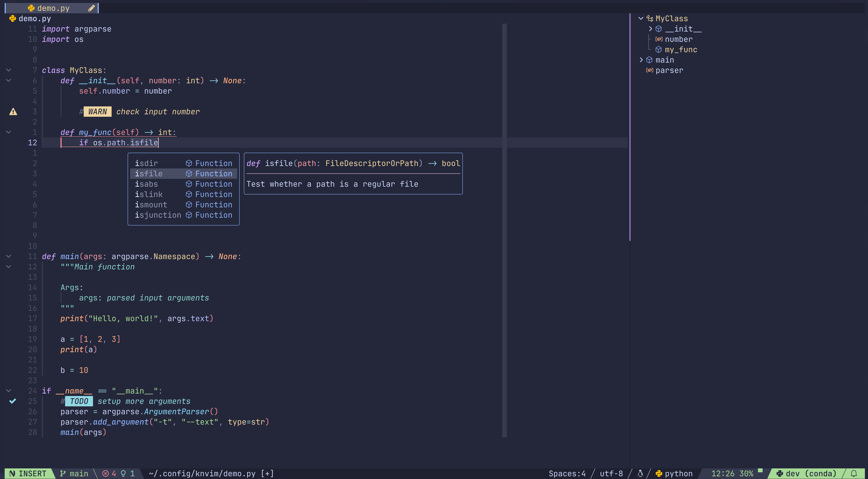Select isfile completion item
The image size is (868, 479).
pyautogui.click(x=184, y=174)
